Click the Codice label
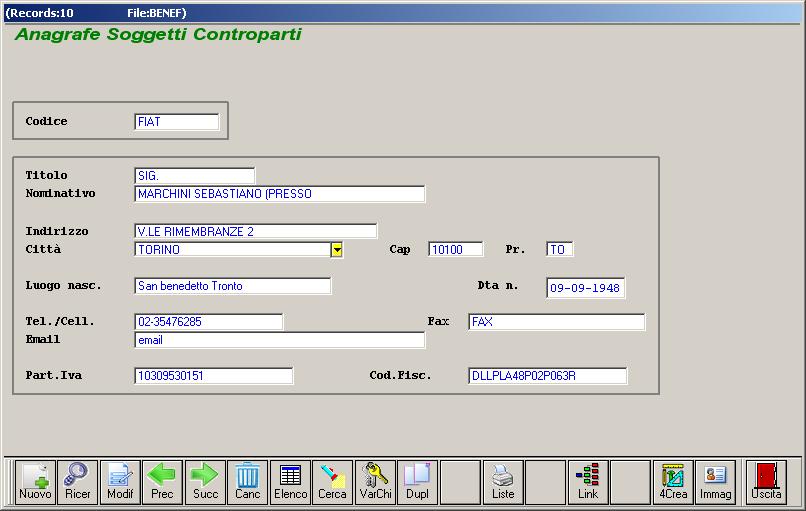This screenshot has width=806, height=511. click(46, 121)
